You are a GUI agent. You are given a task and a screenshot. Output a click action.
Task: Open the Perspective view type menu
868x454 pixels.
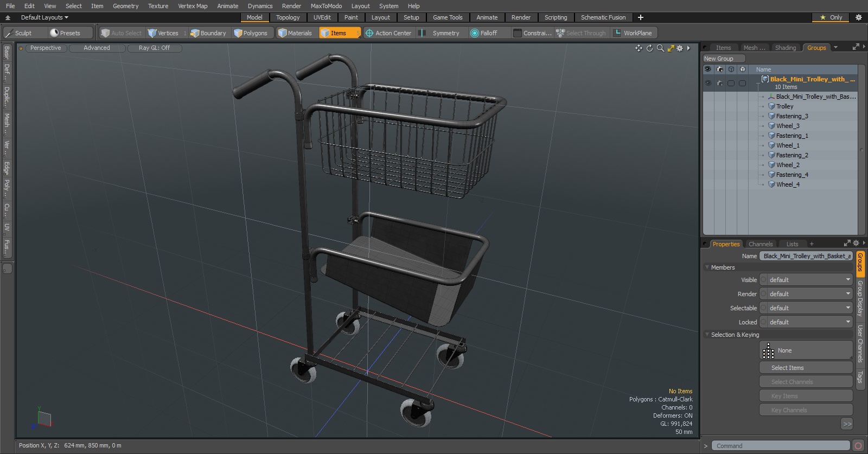click(x=46, y=48)
